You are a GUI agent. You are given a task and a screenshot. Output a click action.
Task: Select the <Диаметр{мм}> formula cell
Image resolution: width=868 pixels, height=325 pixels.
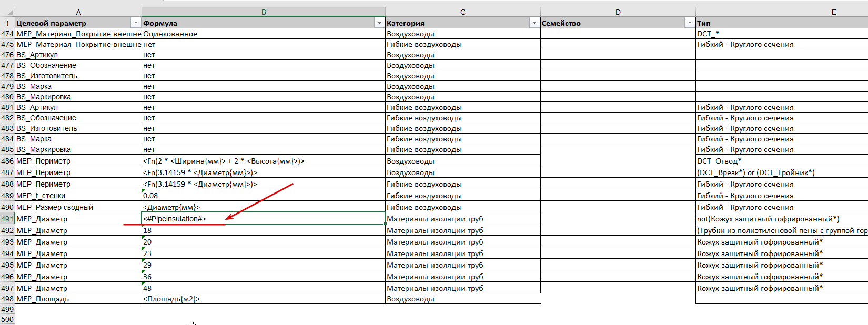264,207
